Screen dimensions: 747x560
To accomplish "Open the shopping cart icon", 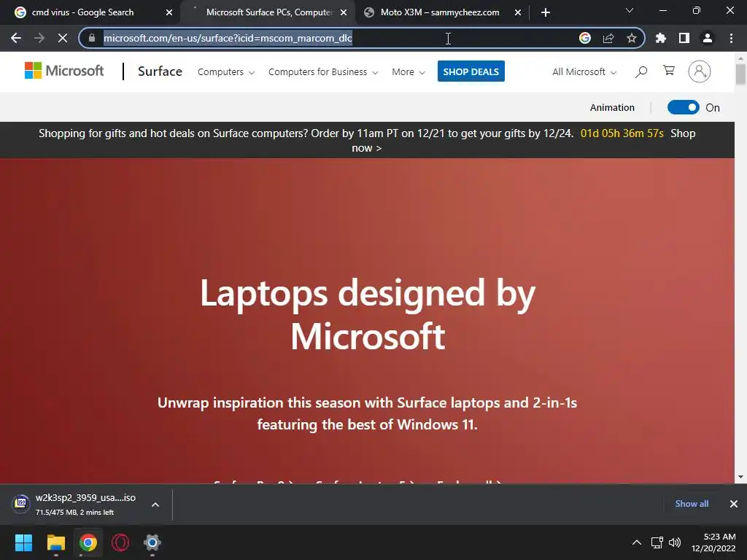I will click(669, 71).
